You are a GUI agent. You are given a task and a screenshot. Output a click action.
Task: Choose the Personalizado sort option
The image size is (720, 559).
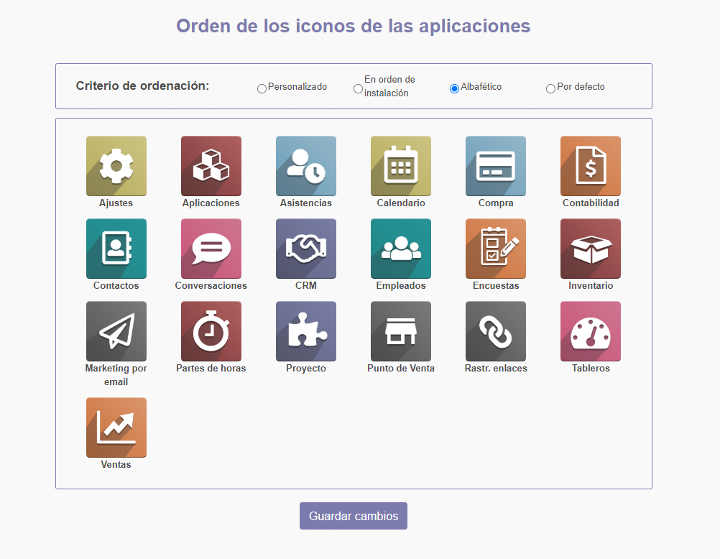(262, 89)
